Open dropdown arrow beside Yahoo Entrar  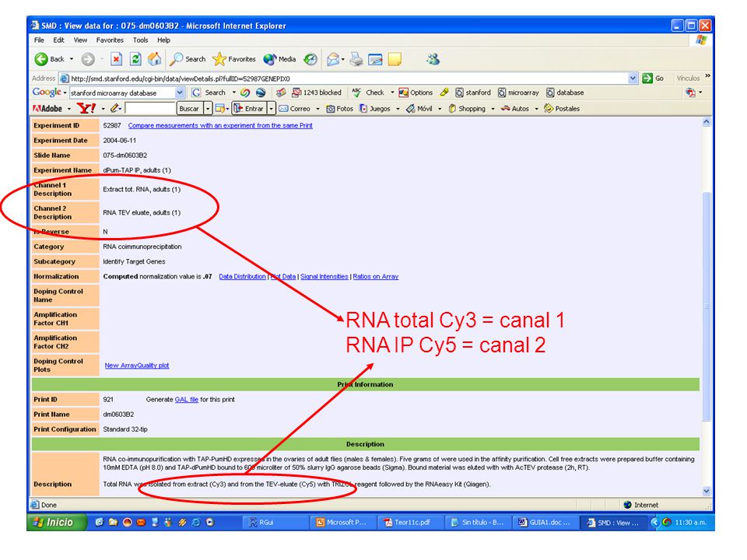tap(271, 109)
